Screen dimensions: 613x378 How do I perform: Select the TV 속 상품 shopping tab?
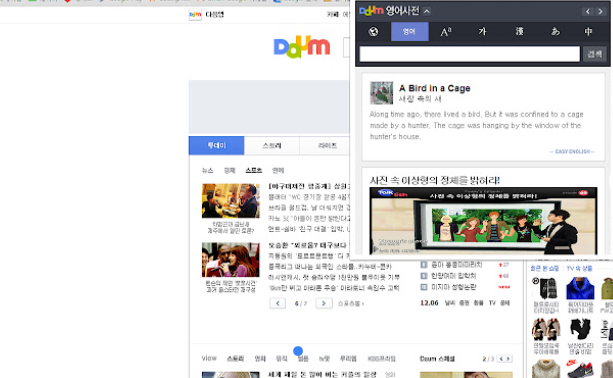(x=579, y=268)
